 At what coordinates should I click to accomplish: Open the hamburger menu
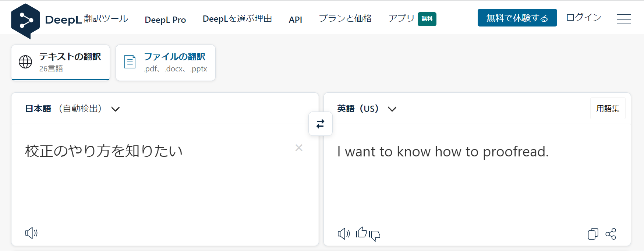tap(623, 19)
